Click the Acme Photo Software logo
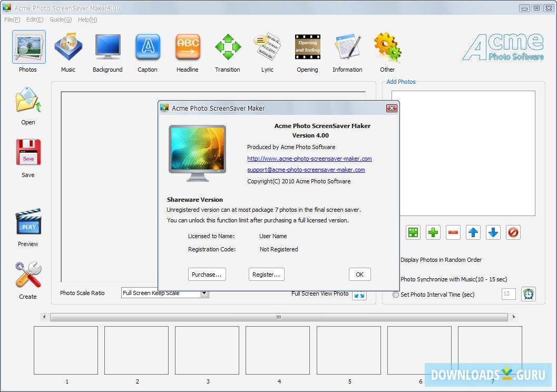 pos(503,47)
